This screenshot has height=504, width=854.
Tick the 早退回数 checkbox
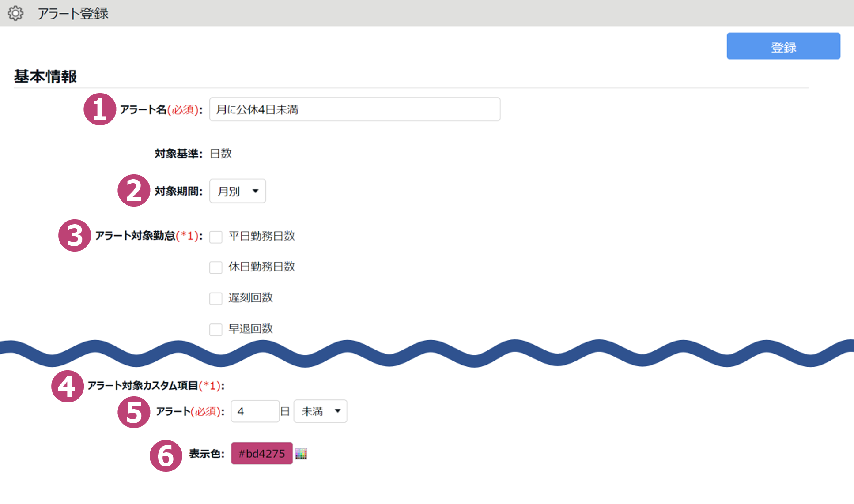[x=215, y=329]
